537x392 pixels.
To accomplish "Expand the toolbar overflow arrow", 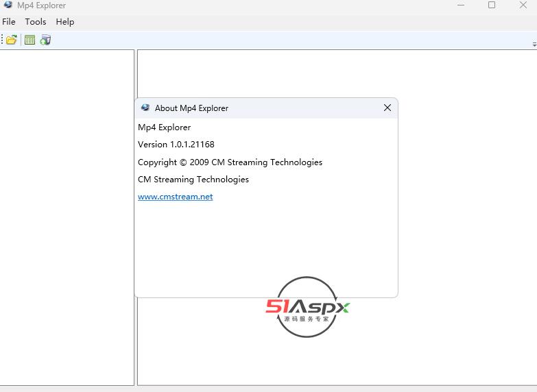I will coord(534,44).
